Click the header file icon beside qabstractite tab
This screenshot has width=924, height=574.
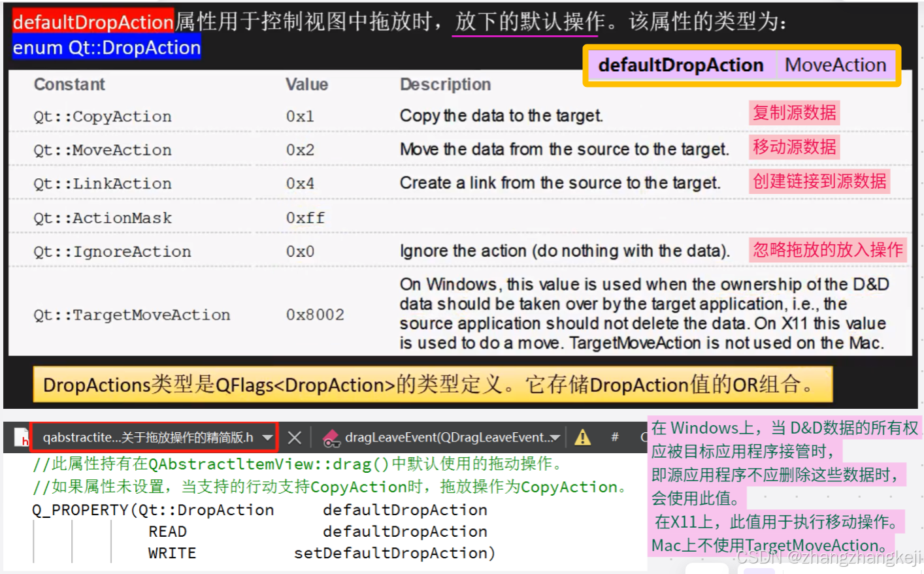pyautogui.click(x=21, y=437)
